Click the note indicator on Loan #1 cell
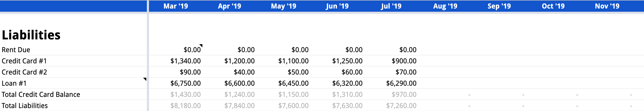Viewport: 644px width, 111px height. [x=145, y=79]
